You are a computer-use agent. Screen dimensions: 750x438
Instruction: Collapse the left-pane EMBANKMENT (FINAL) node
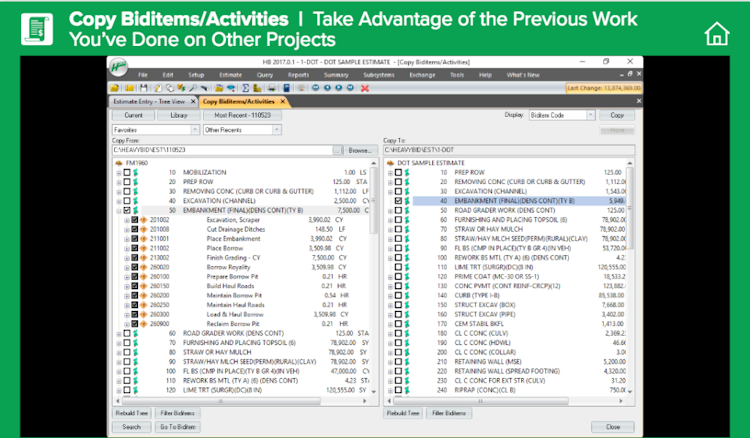pyautogui.click(x=119, y=211)
